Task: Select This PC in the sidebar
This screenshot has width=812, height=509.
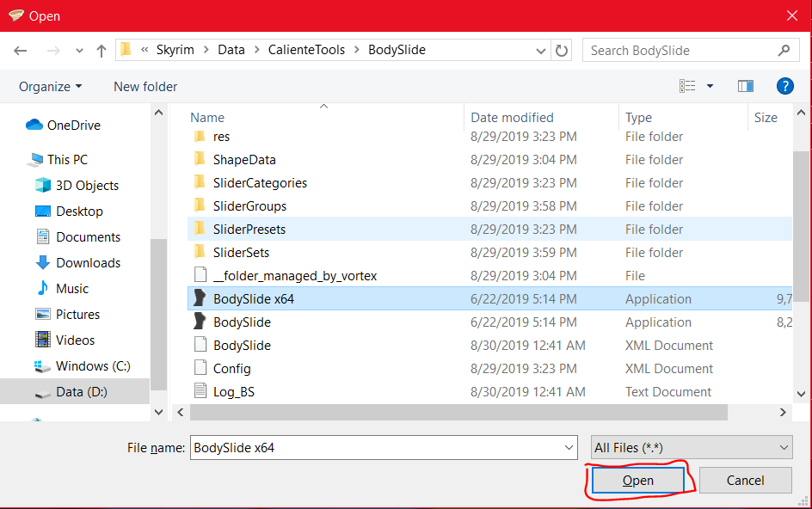Action: click(58, 159)
